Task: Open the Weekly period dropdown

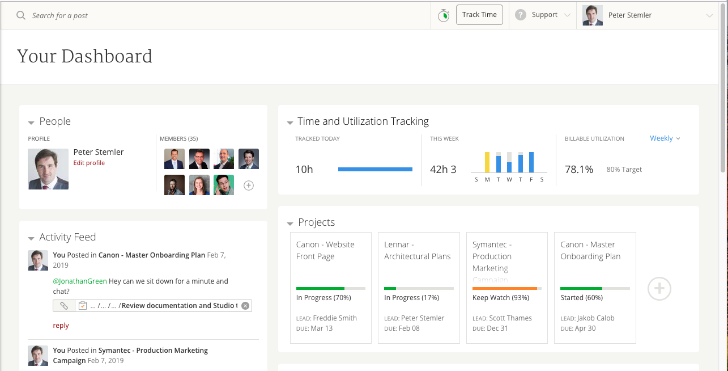Action: tap(665, 138)
